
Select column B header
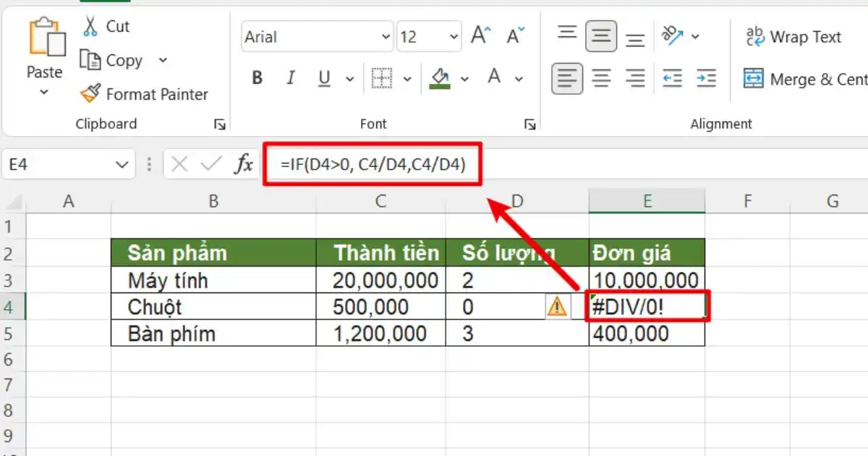pos(213,201)
